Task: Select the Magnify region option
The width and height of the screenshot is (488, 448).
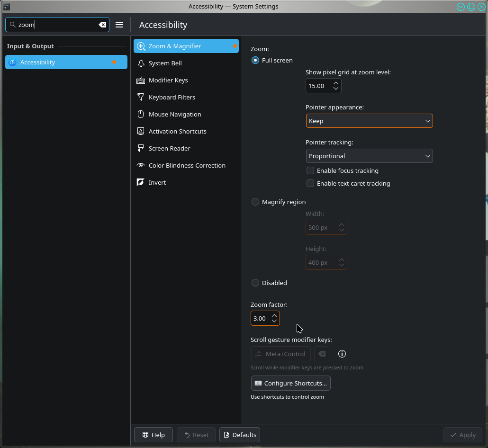Action: 255,202
